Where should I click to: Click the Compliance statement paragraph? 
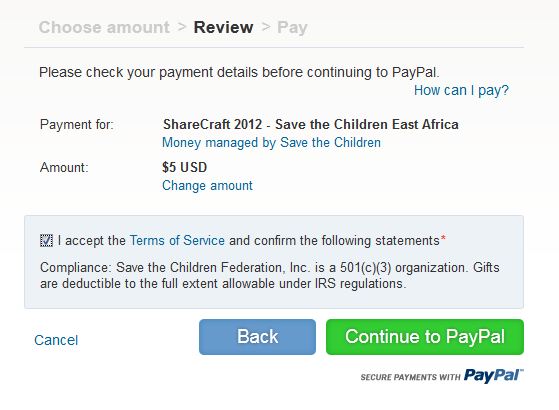(x=270, y=275)
